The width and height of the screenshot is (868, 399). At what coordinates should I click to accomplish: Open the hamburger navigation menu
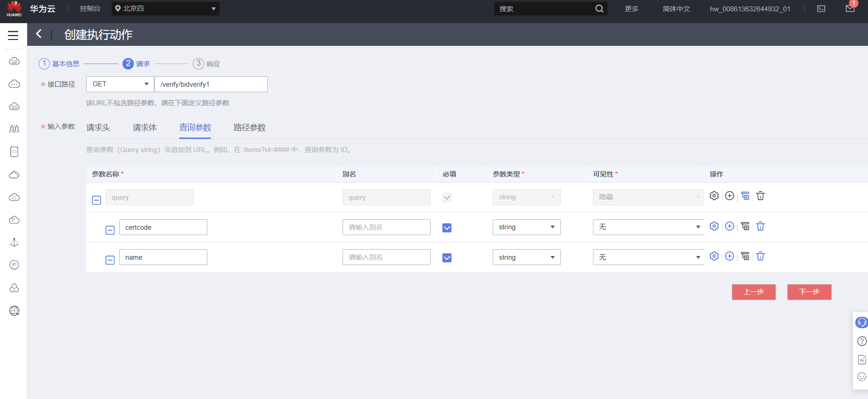13,35
